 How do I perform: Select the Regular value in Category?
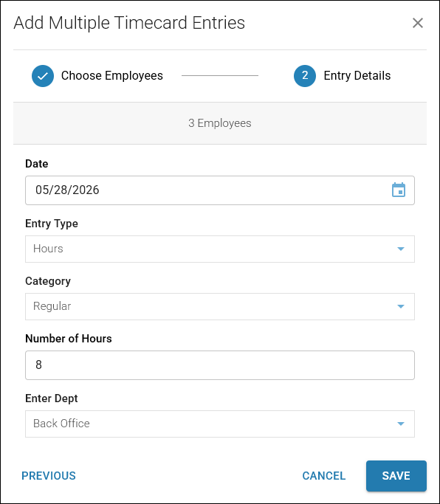click(52, 306)
